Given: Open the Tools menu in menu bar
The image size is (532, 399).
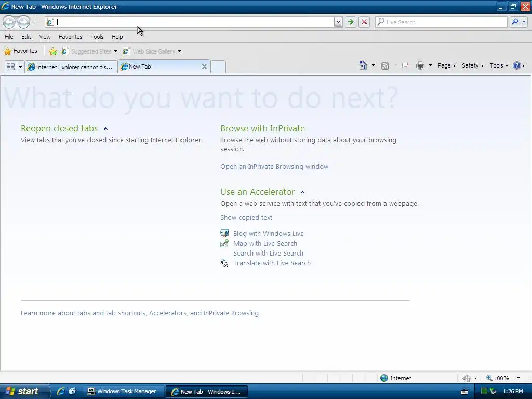Looking at the screenshot, I should [x=97, y=37].
